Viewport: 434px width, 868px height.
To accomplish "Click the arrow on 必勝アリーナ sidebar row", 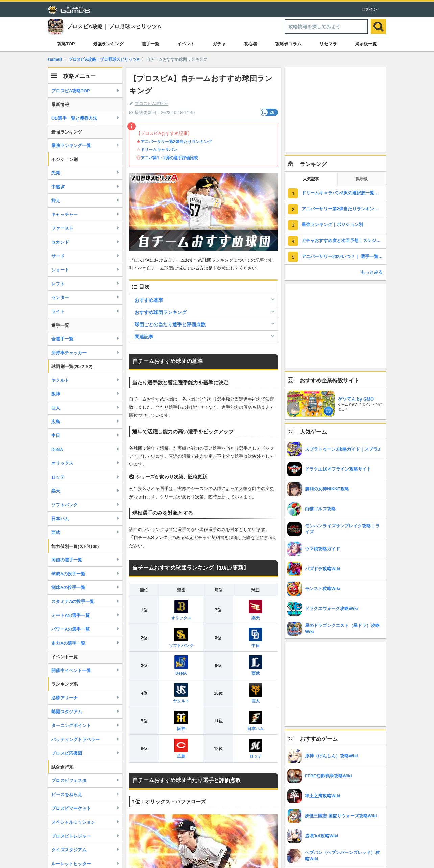I will 118,698.
